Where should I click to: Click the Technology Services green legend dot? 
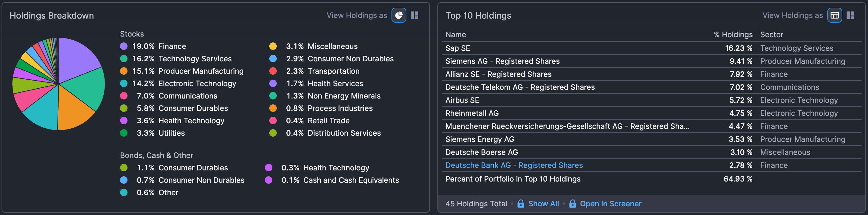[x=124, y=59]
